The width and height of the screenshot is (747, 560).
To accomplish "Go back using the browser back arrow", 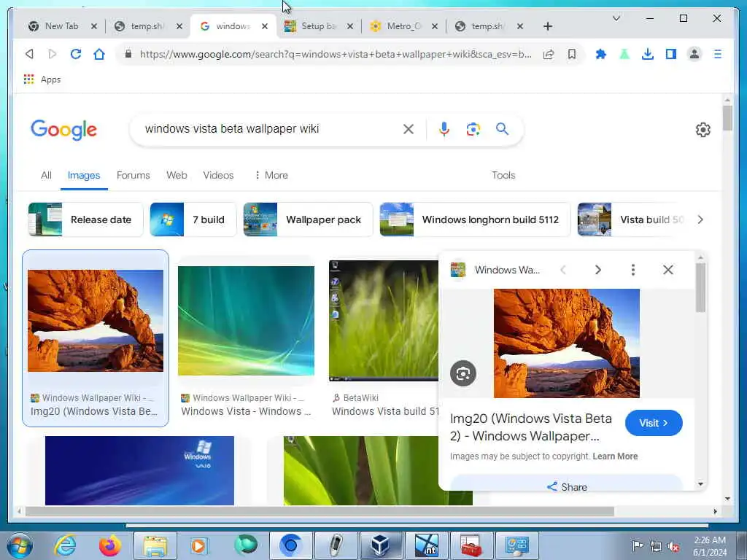I will (29, 54).
